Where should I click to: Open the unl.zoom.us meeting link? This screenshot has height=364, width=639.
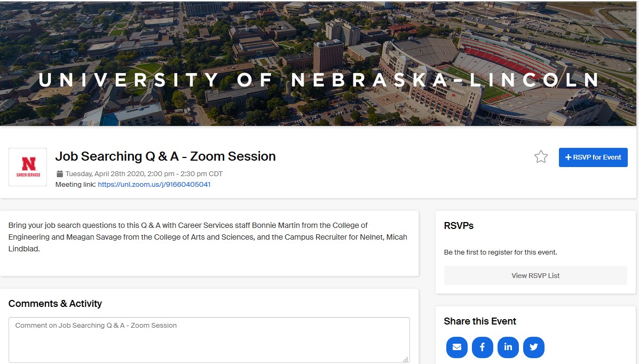(x=154, y=185)
